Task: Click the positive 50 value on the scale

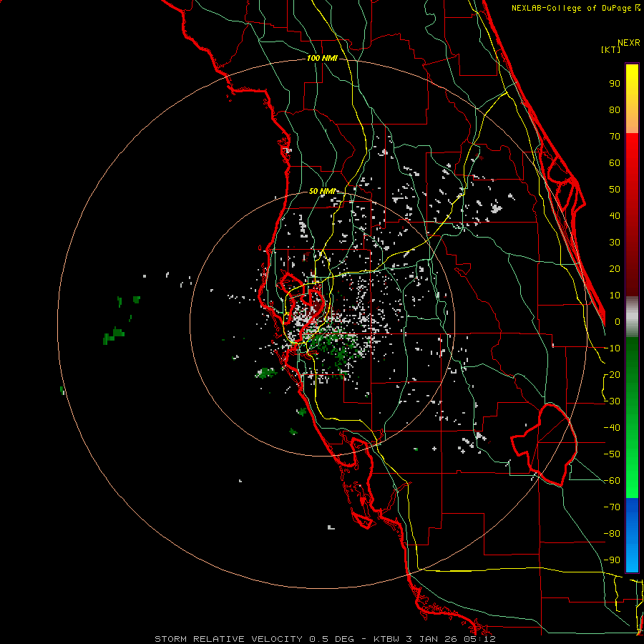Action: pos(615,190)
